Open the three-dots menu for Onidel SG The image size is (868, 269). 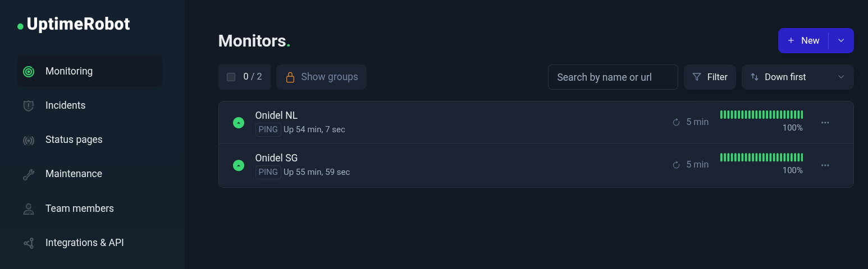825,165
